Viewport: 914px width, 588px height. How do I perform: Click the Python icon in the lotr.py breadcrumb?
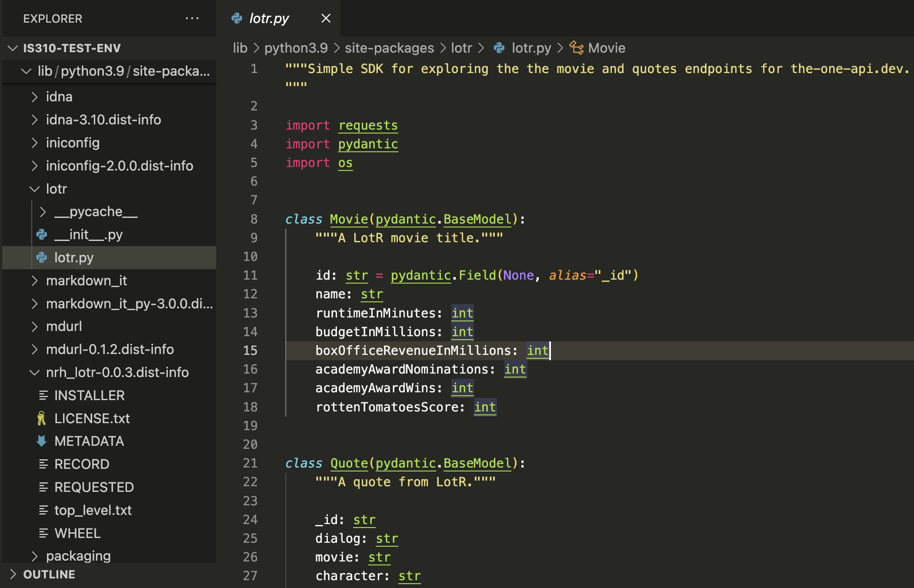[499, 48]
